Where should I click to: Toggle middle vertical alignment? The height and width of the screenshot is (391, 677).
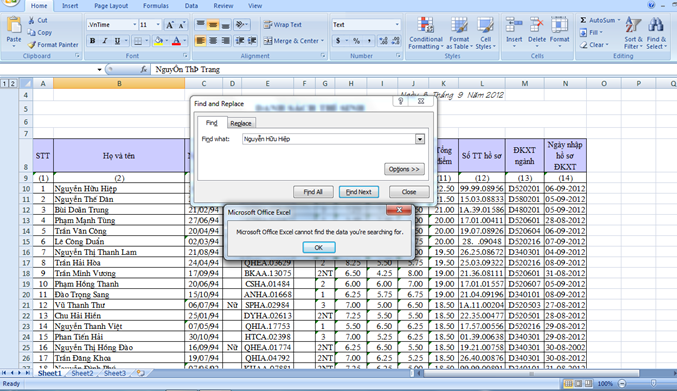click(x=213, y=25)
